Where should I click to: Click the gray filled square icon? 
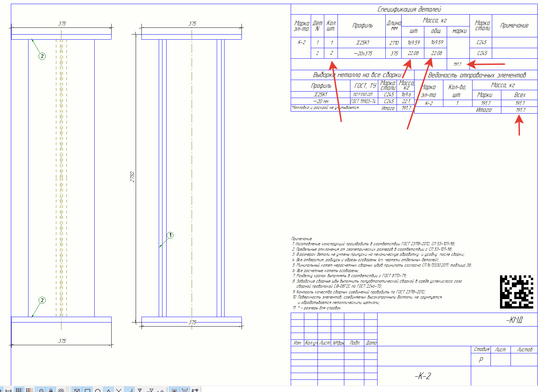[x=174, y=390]
